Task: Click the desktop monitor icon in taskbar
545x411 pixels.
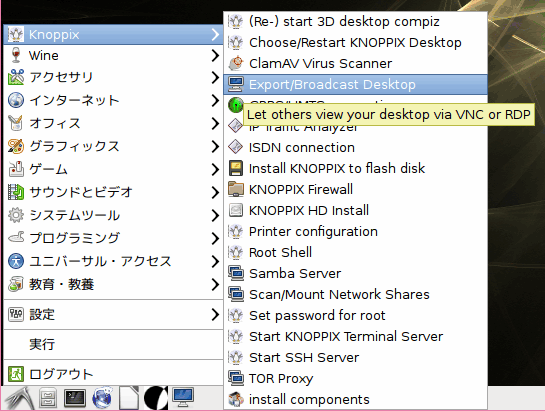Action: click(x=183, y=397)
